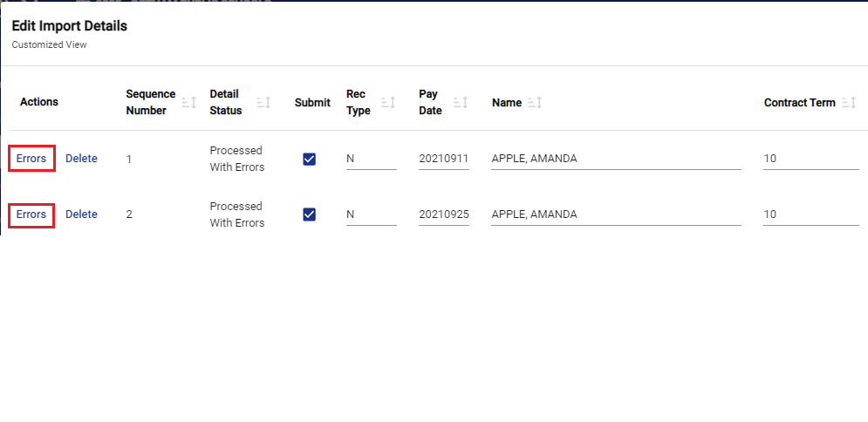Image resolution: width=868 pixels, height=422 pixels.
Task: Uncheck Submit checkbox for sequence 1
Action: coord(309,159)
